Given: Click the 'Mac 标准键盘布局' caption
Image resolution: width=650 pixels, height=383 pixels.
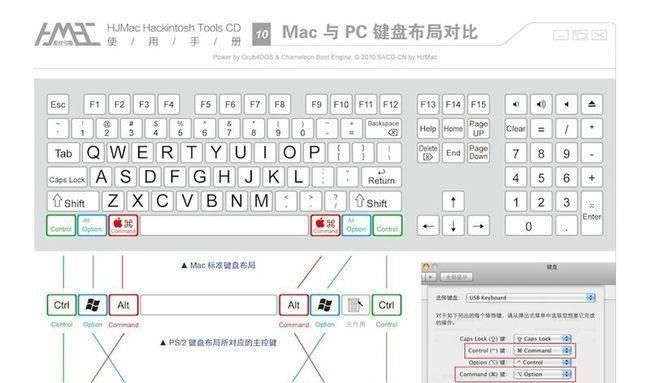Looking at the screenshot, I should (x=218, y=265).
